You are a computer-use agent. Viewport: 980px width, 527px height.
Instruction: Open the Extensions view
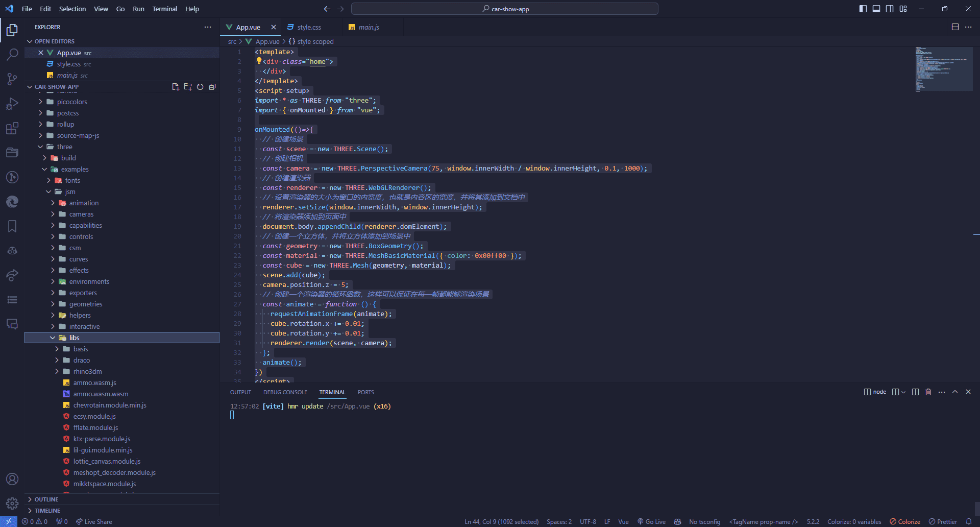click(12, 128)
